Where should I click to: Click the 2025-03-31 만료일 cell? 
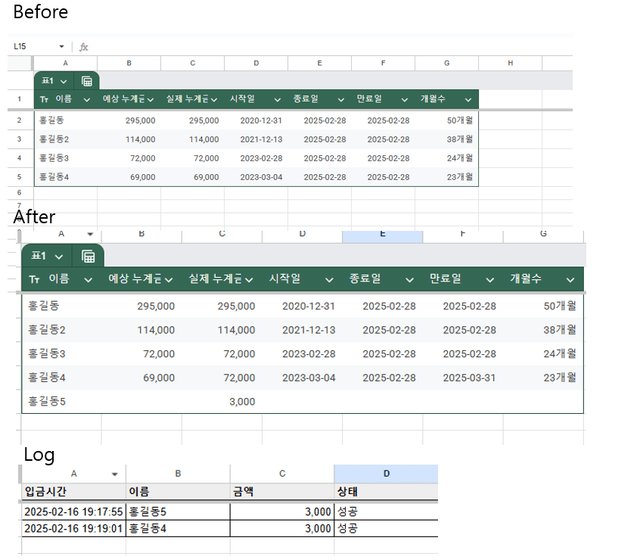(468, 378)
